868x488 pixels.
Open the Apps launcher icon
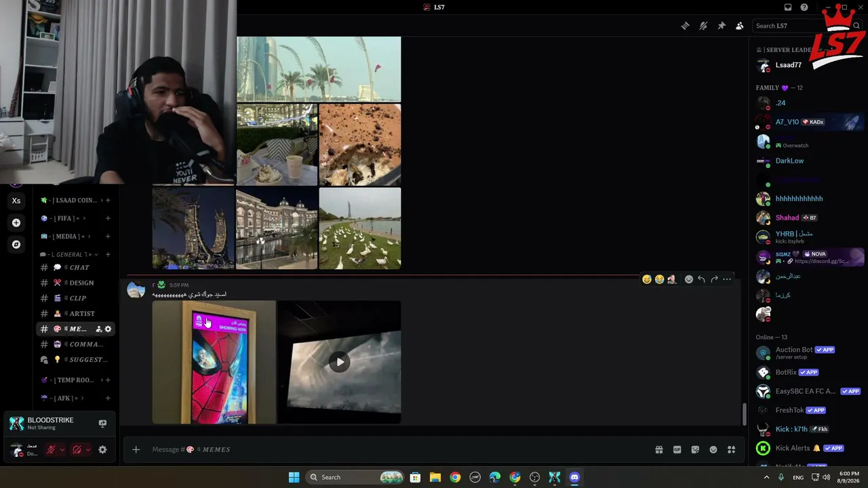pyautogui.click(x=732, y=449)
